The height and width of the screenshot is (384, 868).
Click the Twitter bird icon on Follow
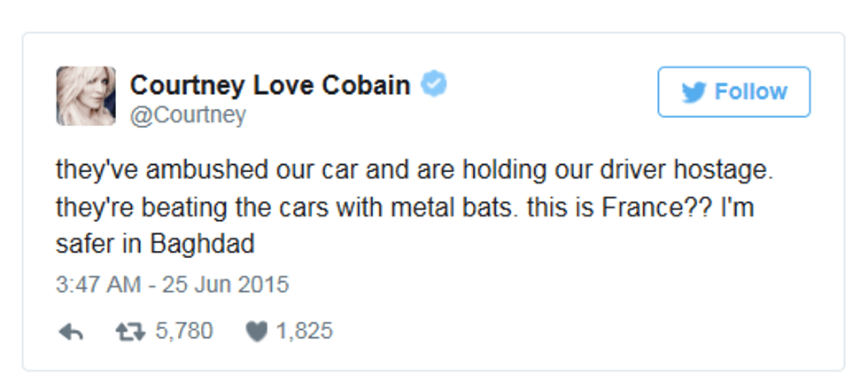coord(693,92)
